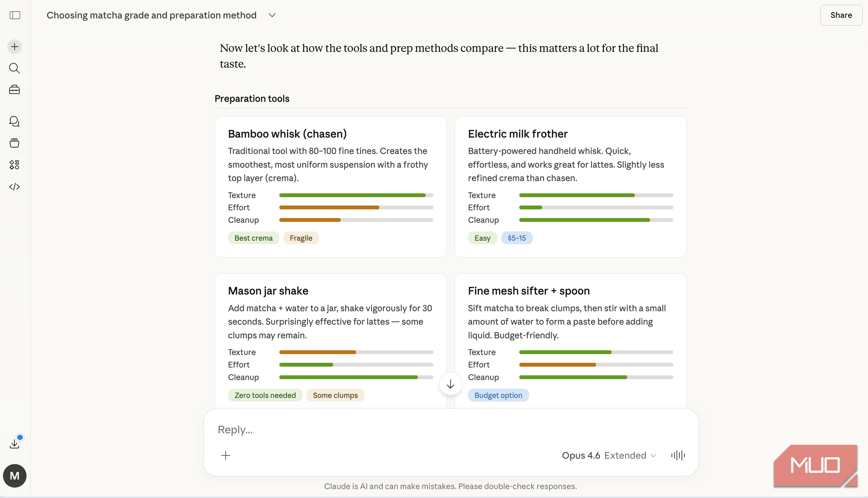Open the search magnifier icon

pos(14,68)
